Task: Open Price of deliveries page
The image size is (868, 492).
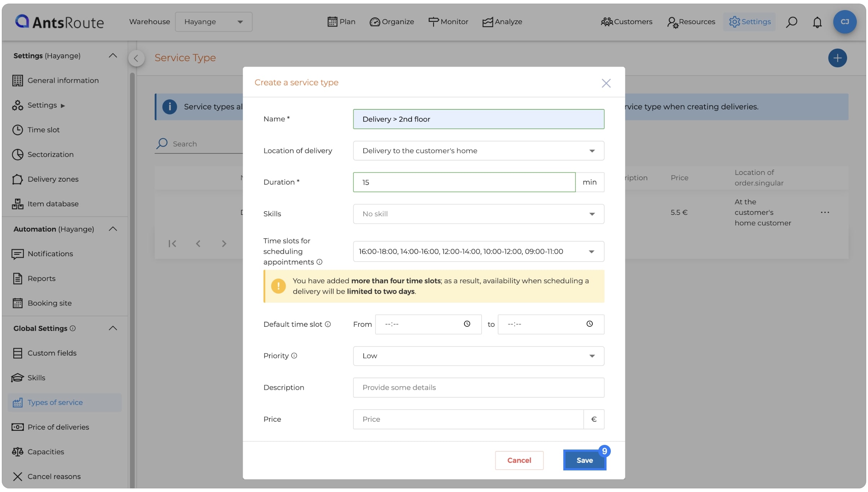Action: [50, 427]
